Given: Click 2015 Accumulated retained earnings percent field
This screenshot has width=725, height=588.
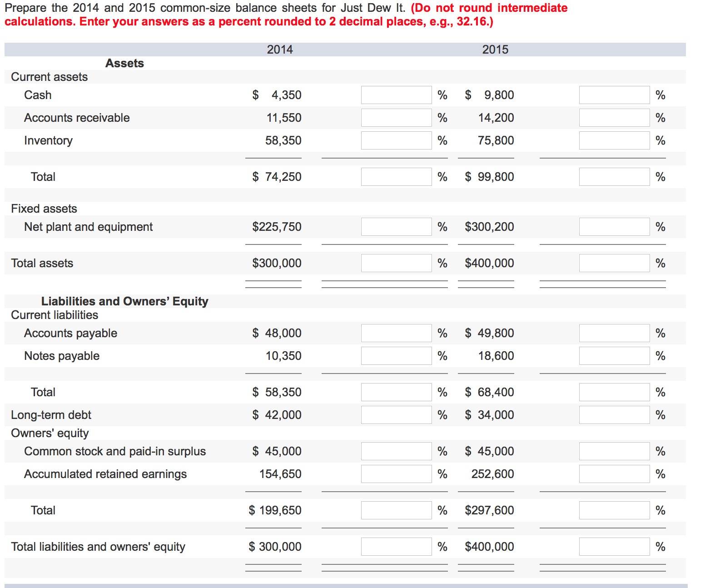Looking at the screenshot, I should pyautogui.click(x=614, y=474).
